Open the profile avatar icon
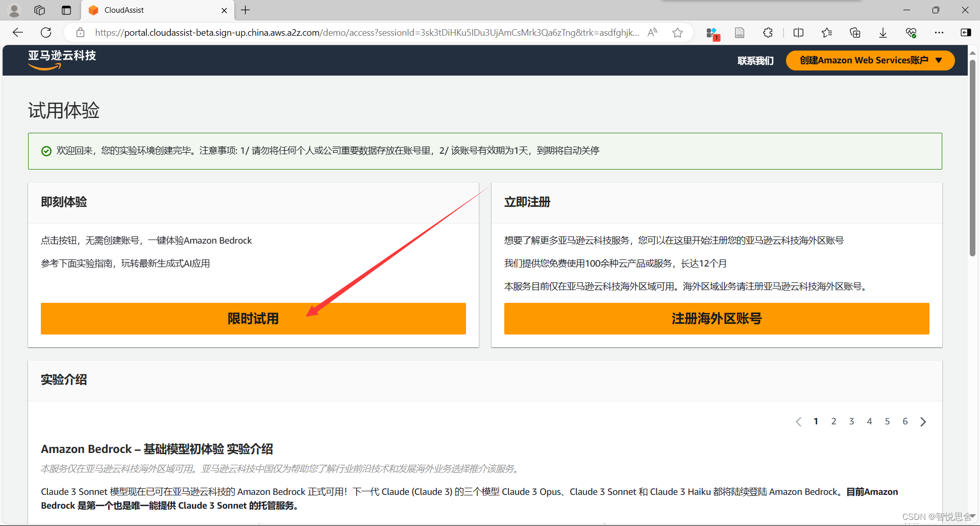This screenshot has width=980, height=526. click(14, 10)
